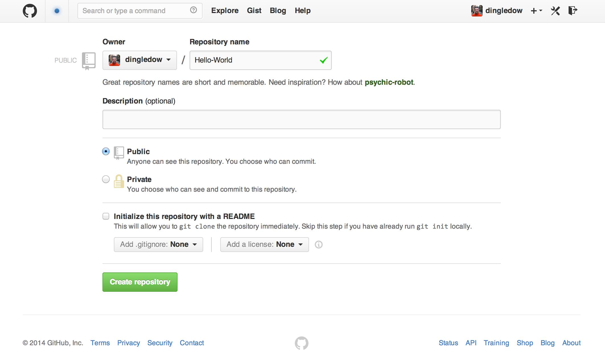The height and width of the screenshot is (364, 605).
Task: Click the Description text field
Action: pos(302,119)
